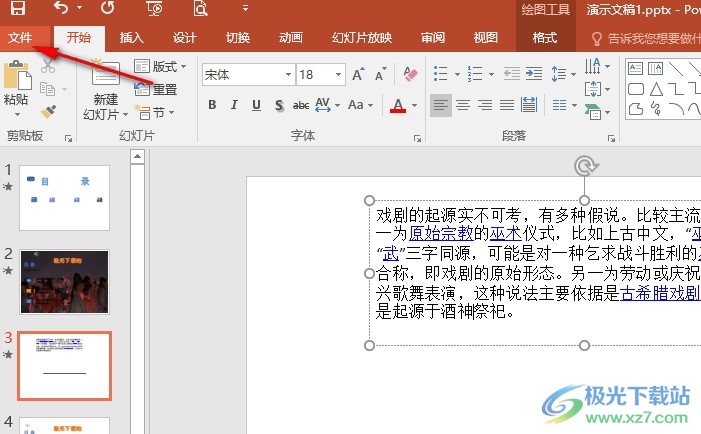This screenshot has width=701, height=434.
Task: Open the font name dropdown showing 宋体
Action: click(249, 75)
